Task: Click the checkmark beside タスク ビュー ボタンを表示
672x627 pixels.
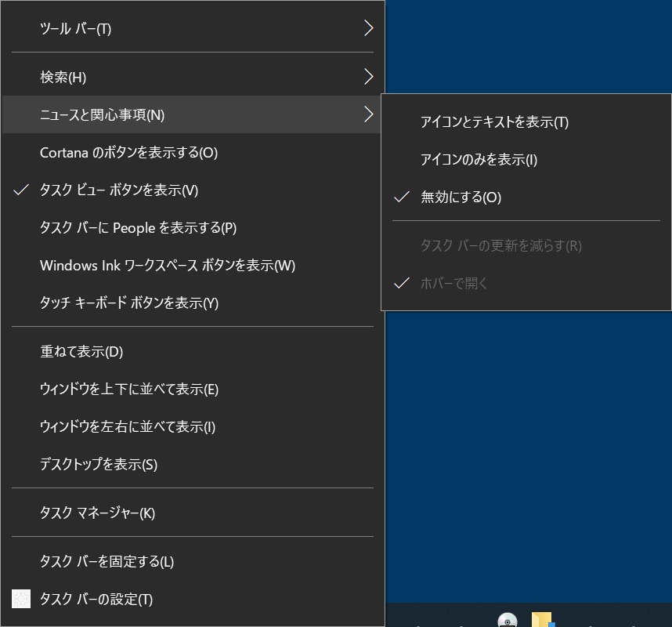Action: click(21, 190)
